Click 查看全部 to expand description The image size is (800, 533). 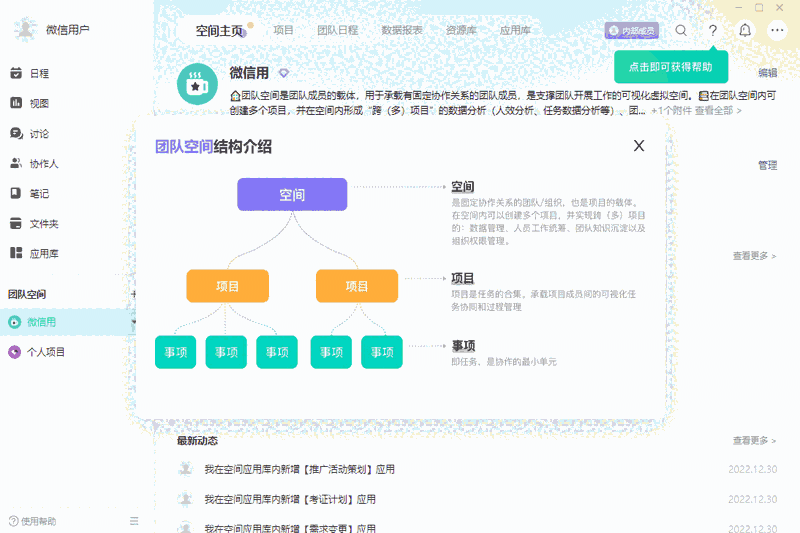pyautogui.click(x=717, y=111)
